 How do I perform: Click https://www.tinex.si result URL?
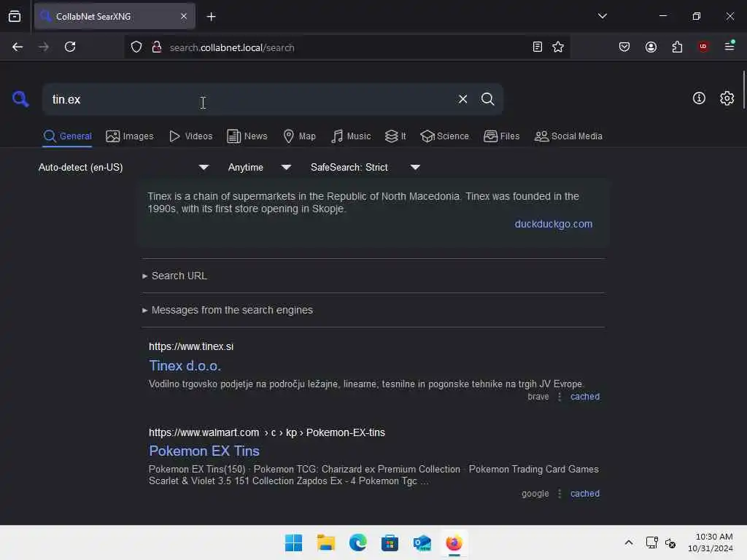191,346
